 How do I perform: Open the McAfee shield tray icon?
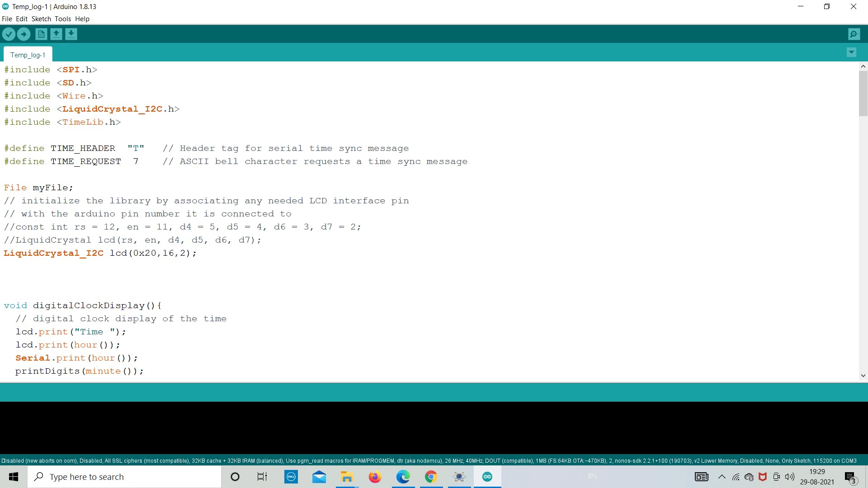[763, 477]
